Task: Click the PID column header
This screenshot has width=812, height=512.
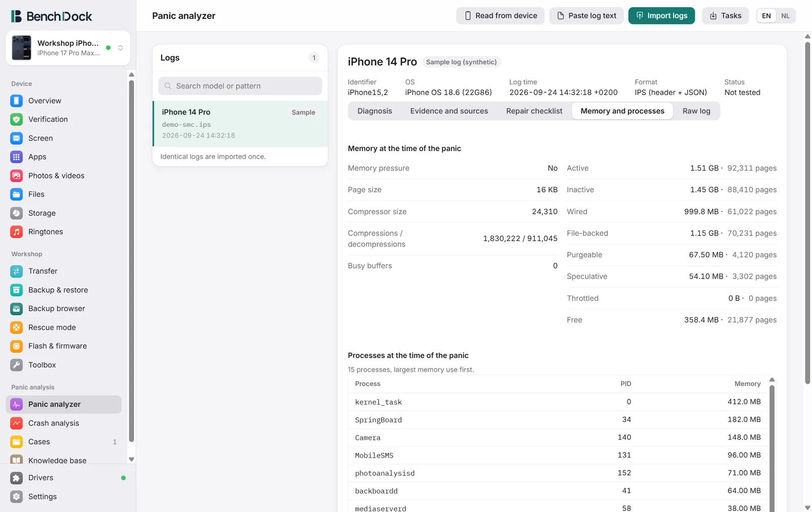Action: click(x=626, y=384)
